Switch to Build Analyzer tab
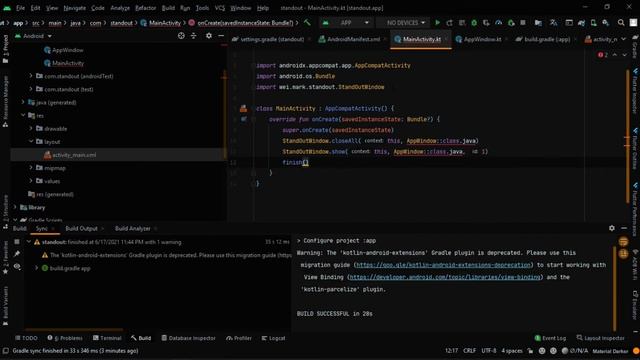The width and height of the screenshot is (640, 360). 133,228
